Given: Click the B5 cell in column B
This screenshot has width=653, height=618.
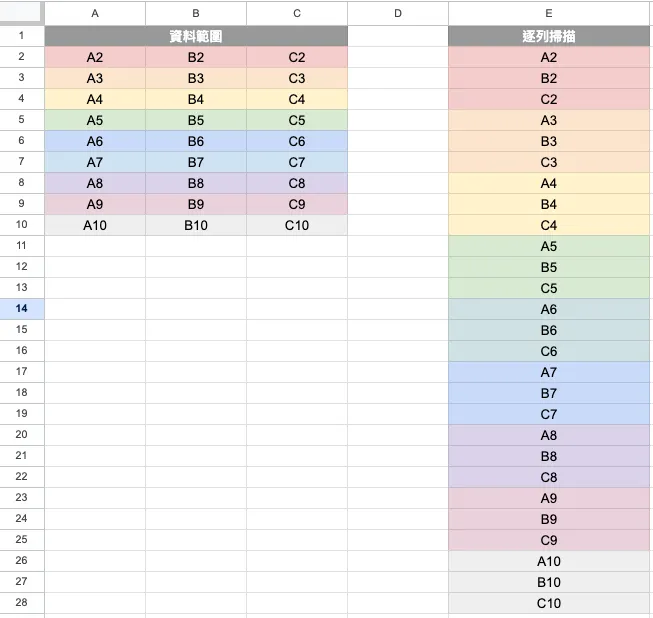Looking at the screenshot, I should pos(196,120).
